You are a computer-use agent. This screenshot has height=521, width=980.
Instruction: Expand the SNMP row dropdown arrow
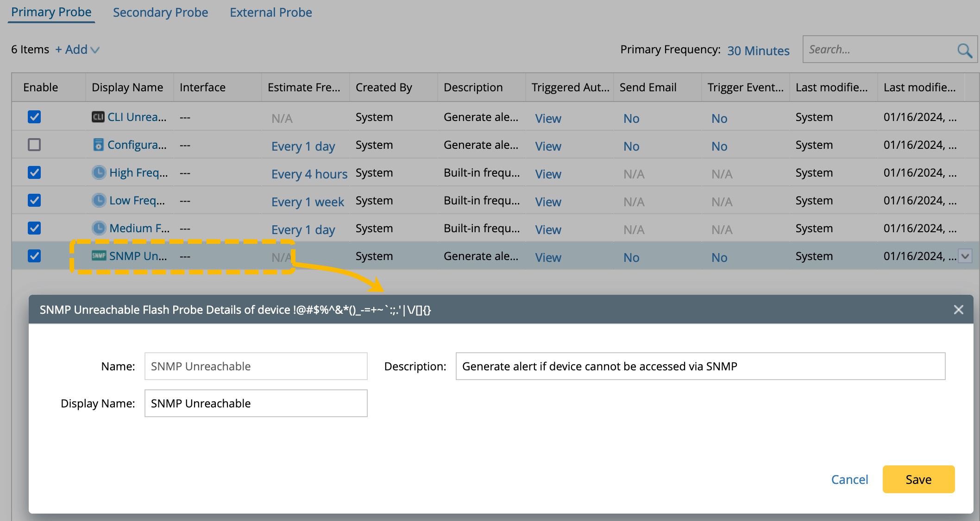[x=965, y=256]
